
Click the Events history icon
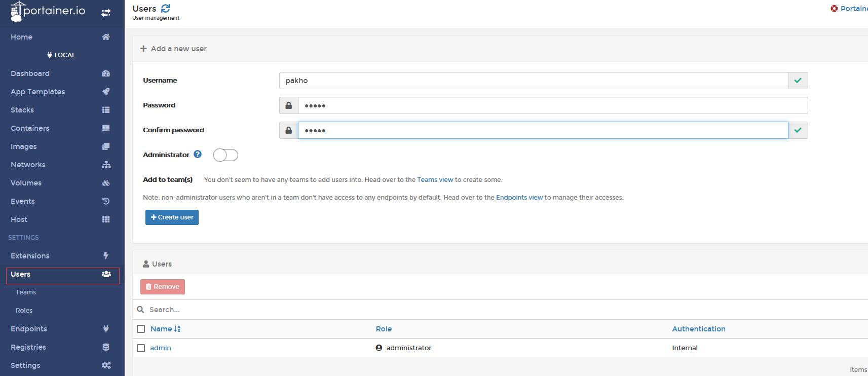[x=106, y=201]
